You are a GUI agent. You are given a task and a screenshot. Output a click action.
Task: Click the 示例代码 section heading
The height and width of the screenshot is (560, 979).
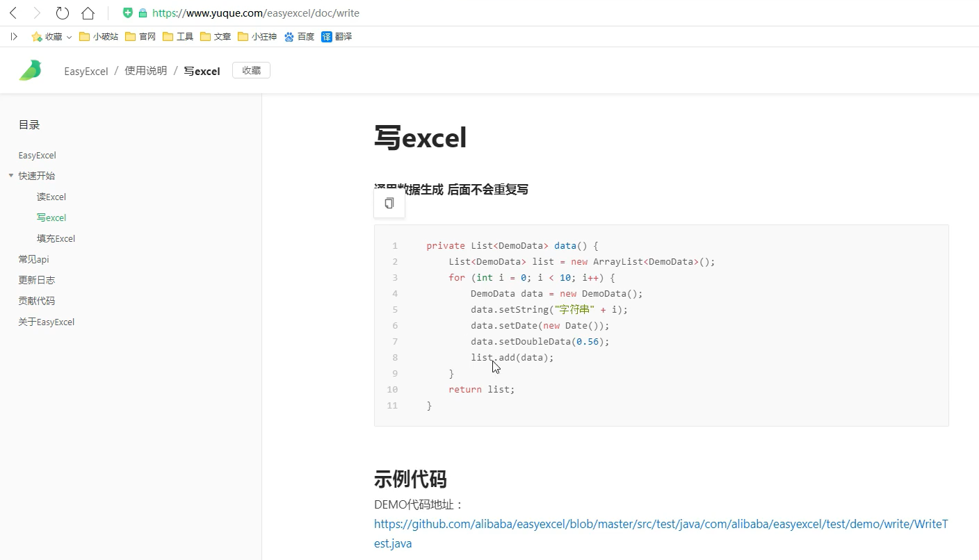click(410, 479)
